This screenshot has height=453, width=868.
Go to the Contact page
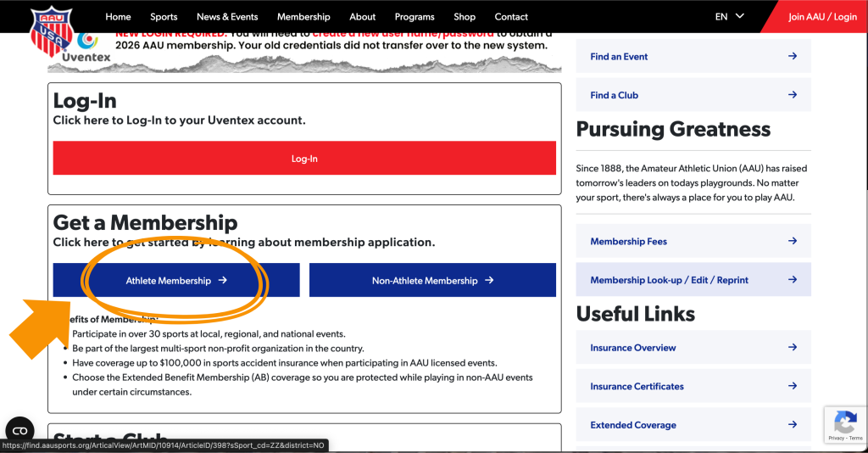[511, 17]
